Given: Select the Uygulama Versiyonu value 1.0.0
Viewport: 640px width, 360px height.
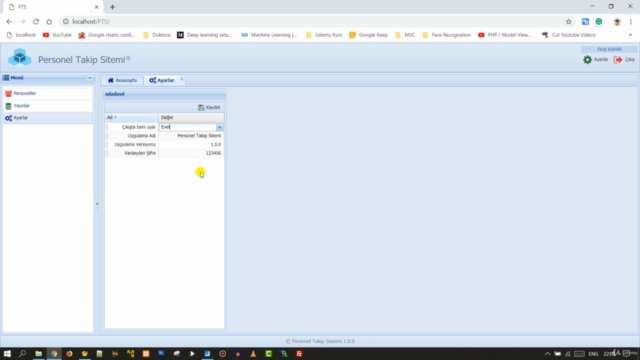Looking at the screenshot, I should (191, 144).
